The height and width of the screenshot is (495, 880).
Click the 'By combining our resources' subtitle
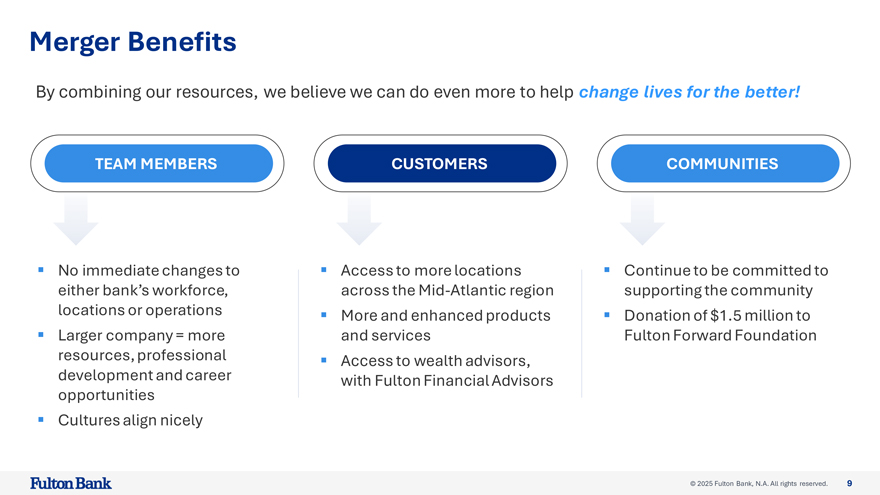pyautogui.click(x=305, y=93)
